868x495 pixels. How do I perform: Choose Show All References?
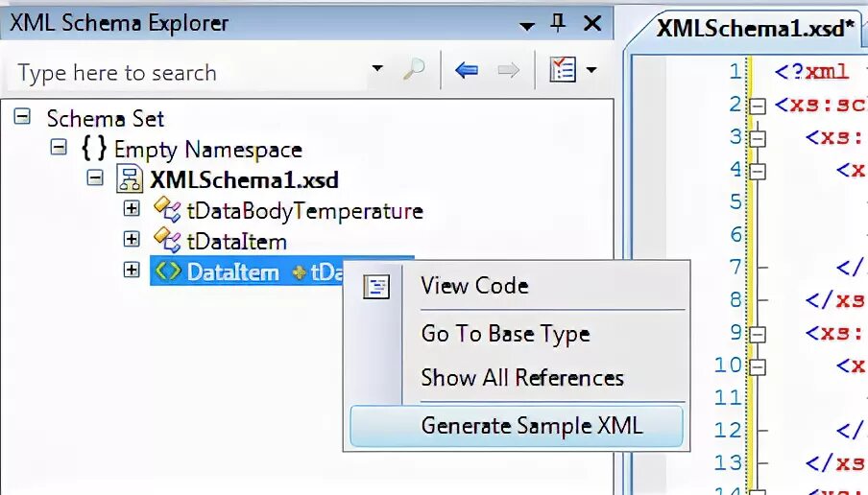pos(522,378)
